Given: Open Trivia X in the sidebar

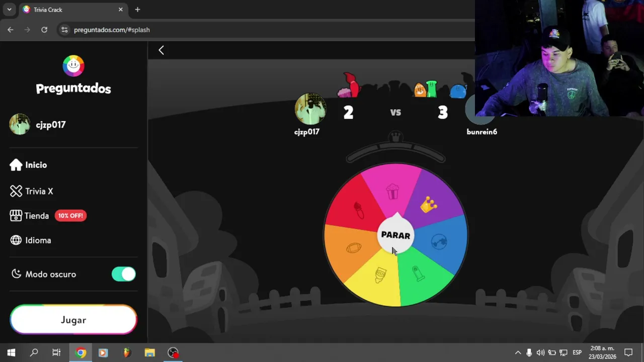Looking at the screenshot, I should tap(32, 191).
